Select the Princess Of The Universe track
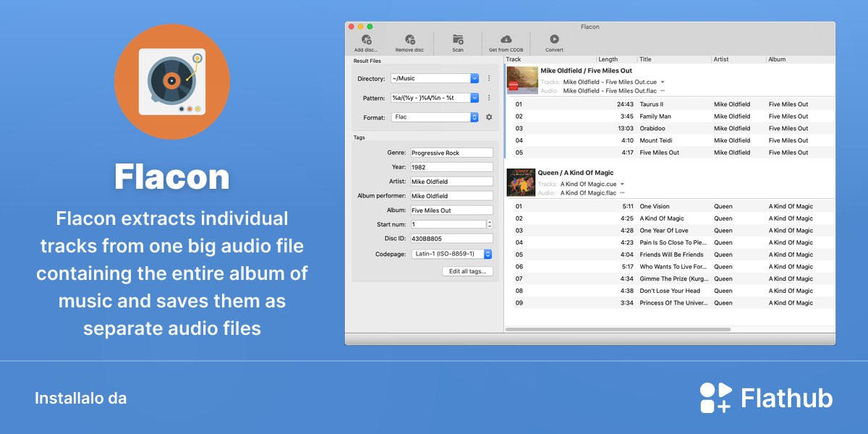The width and height of the screenshot is (868, 434). tap(674, 303)
